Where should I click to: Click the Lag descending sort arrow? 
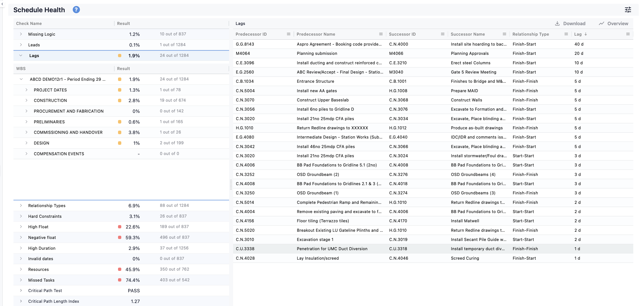pyautogui.click(x=586, y=34)
